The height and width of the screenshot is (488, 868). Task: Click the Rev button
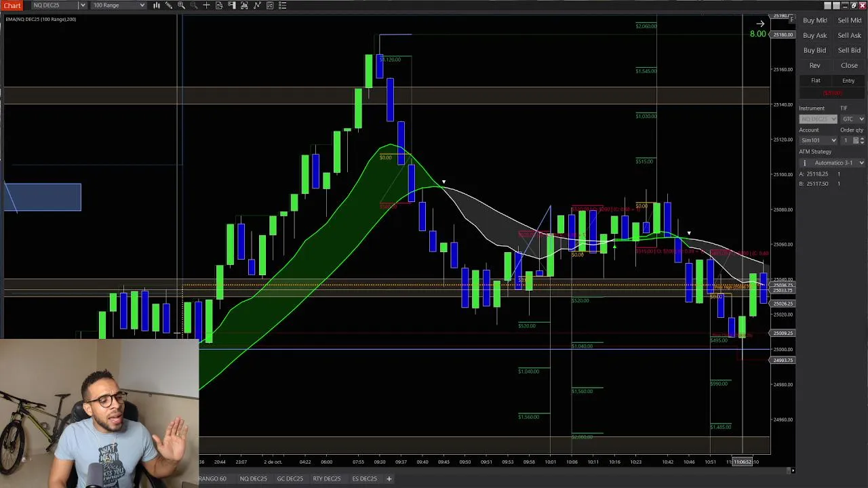(x=814, y=66)
